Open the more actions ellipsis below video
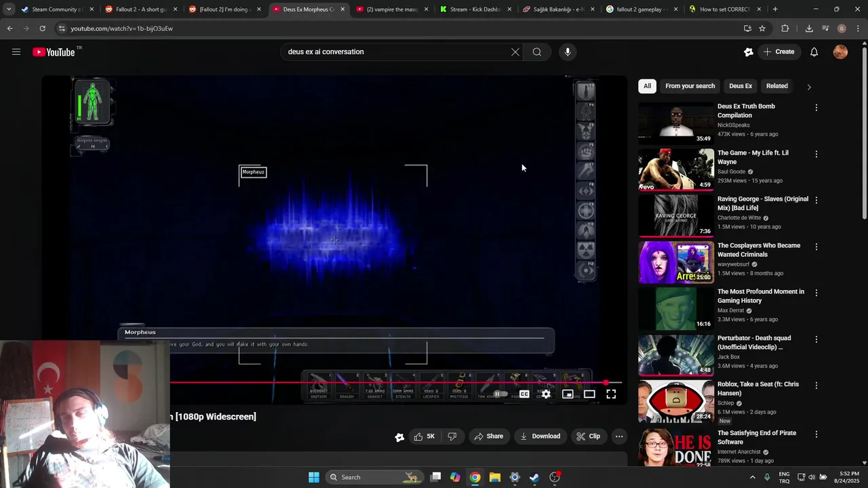Image resolution: width=868 pixels, height=488 pixels. click(x=619, y=436)
